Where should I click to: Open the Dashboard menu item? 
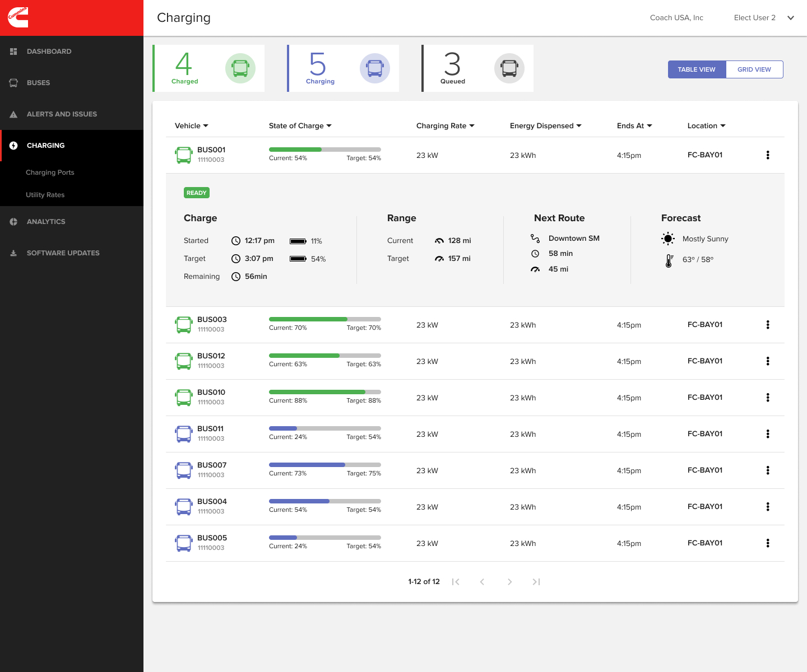pyautogui.click(x=72, y=52)
